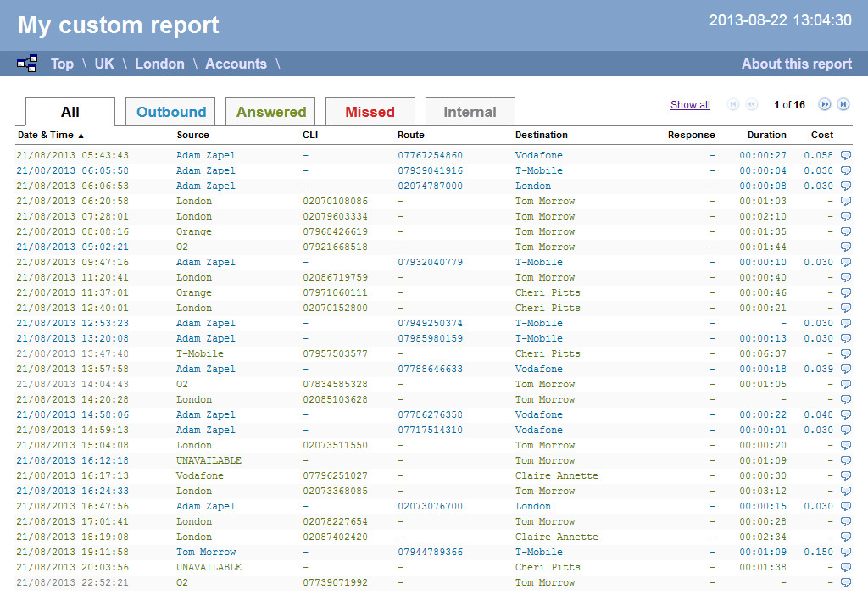Switch to the Outbound tab
The width and height of the screenshot is (868, 595).
point(170,111)
